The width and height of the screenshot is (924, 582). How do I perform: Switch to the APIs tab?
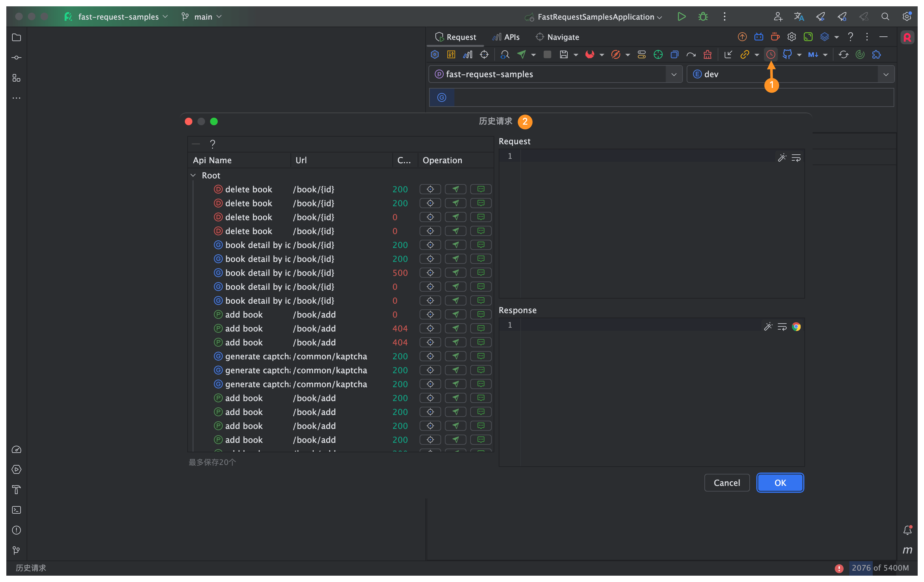click(x=506, y=37)
